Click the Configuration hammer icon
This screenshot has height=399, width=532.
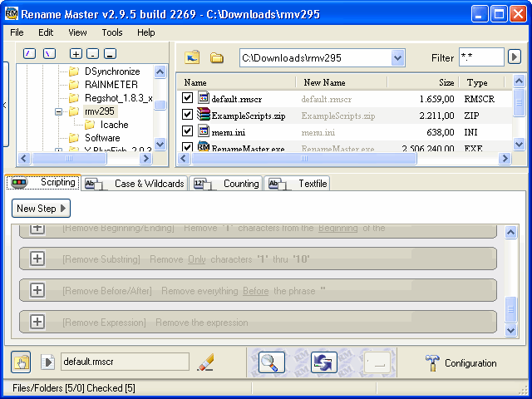click(x=432, y=363)
